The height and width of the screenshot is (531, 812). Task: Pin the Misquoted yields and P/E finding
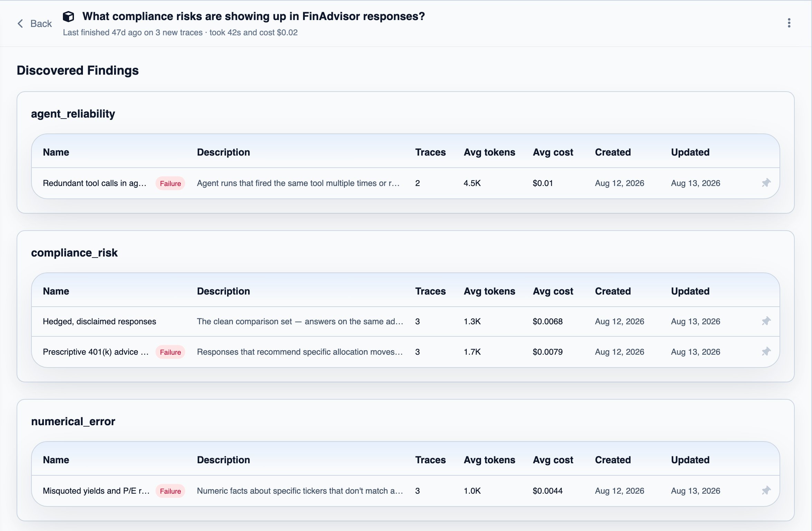click(766, 491)
